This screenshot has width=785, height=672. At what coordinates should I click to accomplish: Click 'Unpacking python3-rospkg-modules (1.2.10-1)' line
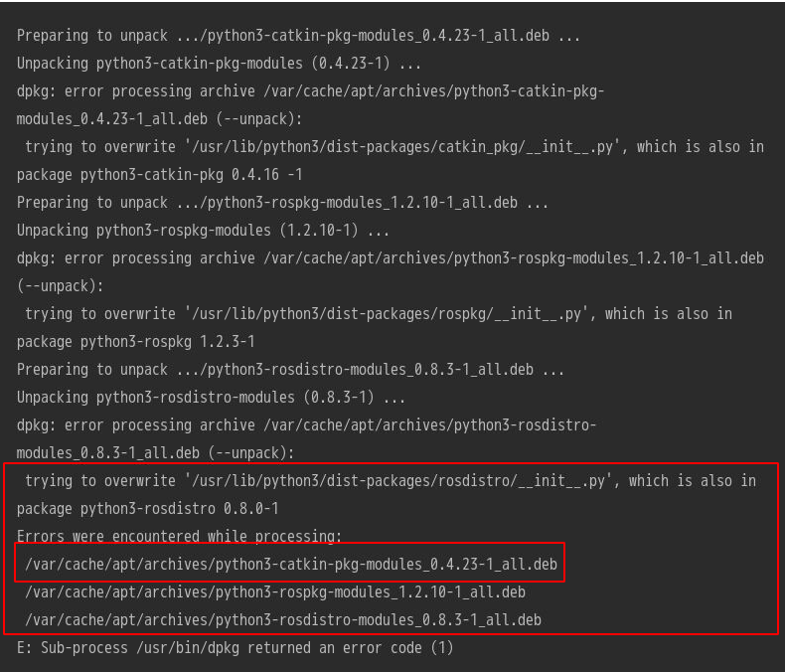coord(203,231)
